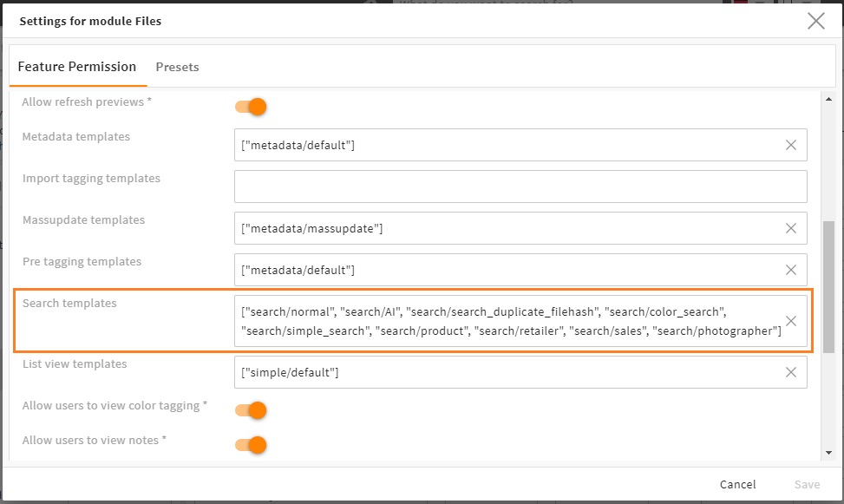Clear the Search templates field
This screenshot has width=844, height=504.
[x=791, y=321]
